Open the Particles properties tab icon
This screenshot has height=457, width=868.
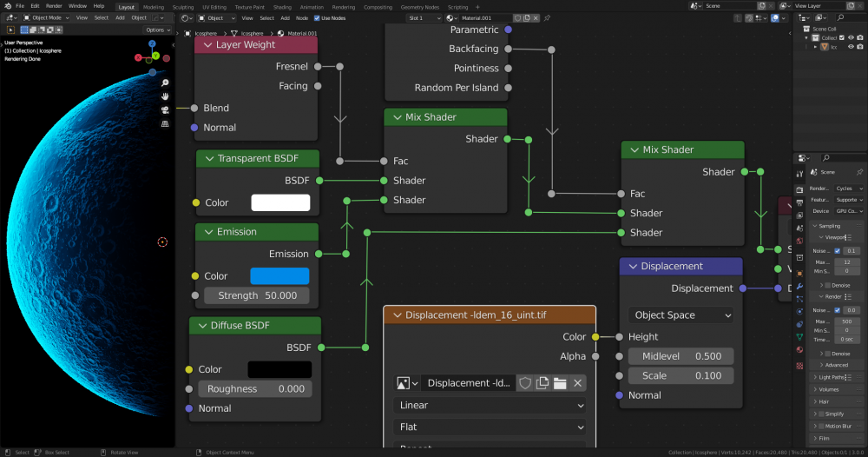tap(799, 299)
